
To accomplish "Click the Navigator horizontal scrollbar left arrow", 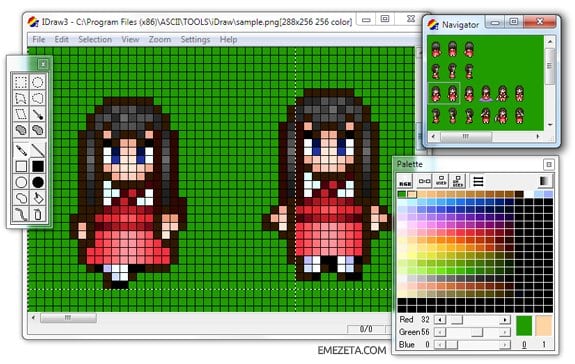I will pyautogui.click(x=433, y=137).
